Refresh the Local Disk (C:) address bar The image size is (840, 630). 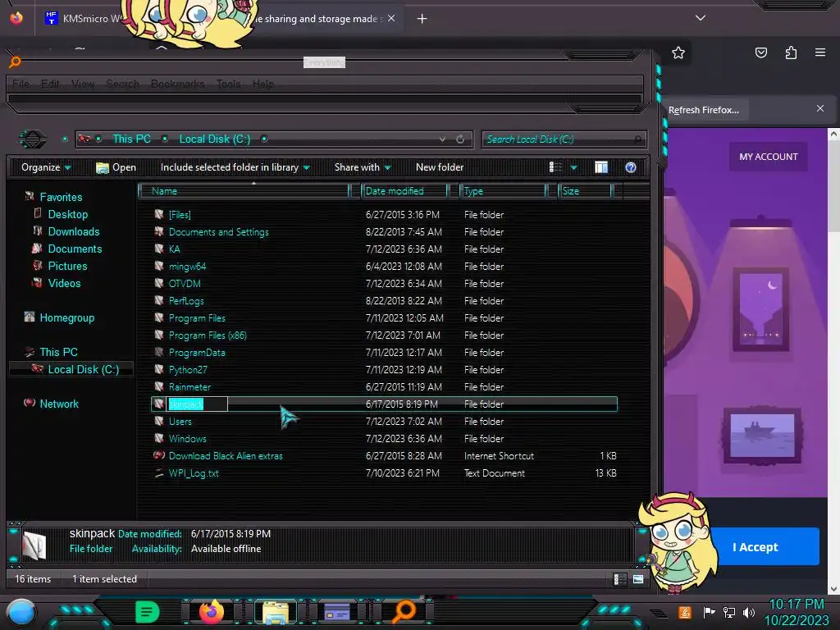click(460, 139)
